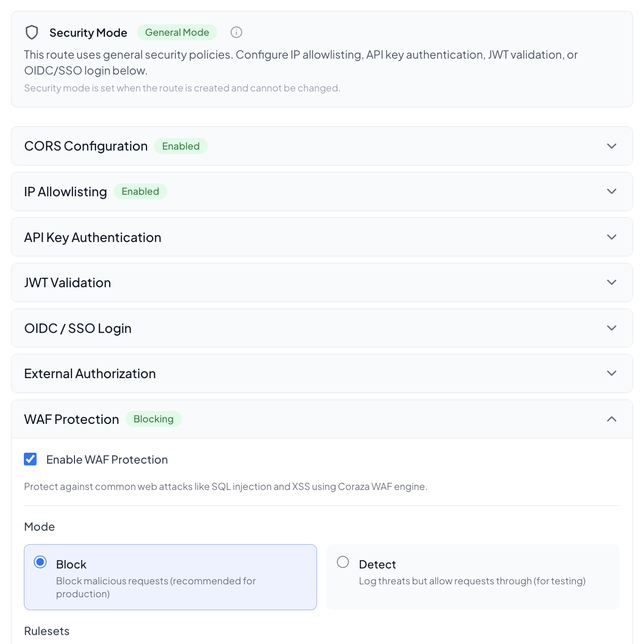Viewport: 644px width, 644px height.
Task: Click the info icon next to General Mode
Action: pyautogui.click(x=237, y=32)
